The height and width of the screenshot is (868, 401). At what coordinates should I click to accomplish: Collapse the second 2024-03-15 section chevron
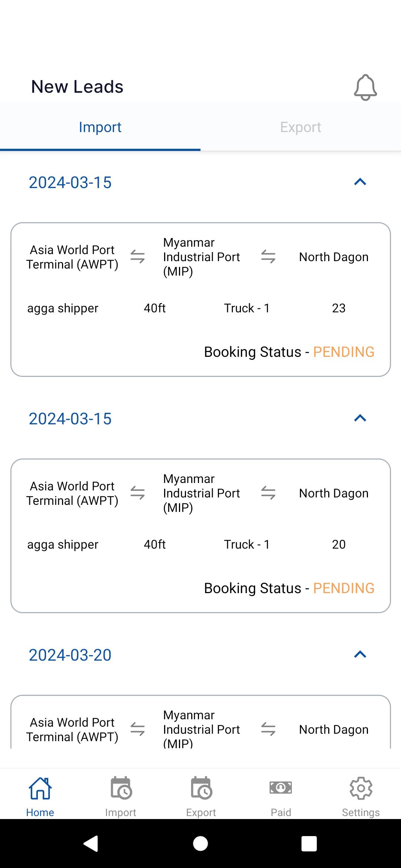360,418
